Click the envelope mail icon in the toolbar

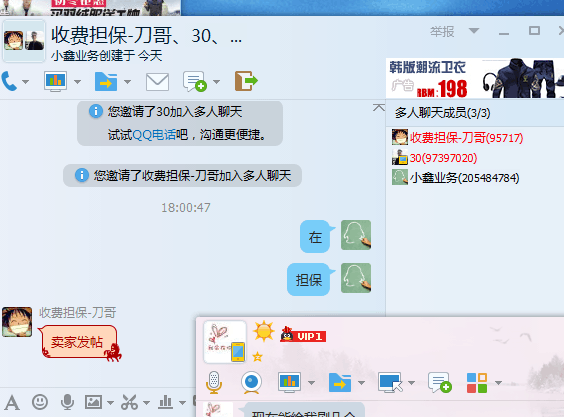157,82
